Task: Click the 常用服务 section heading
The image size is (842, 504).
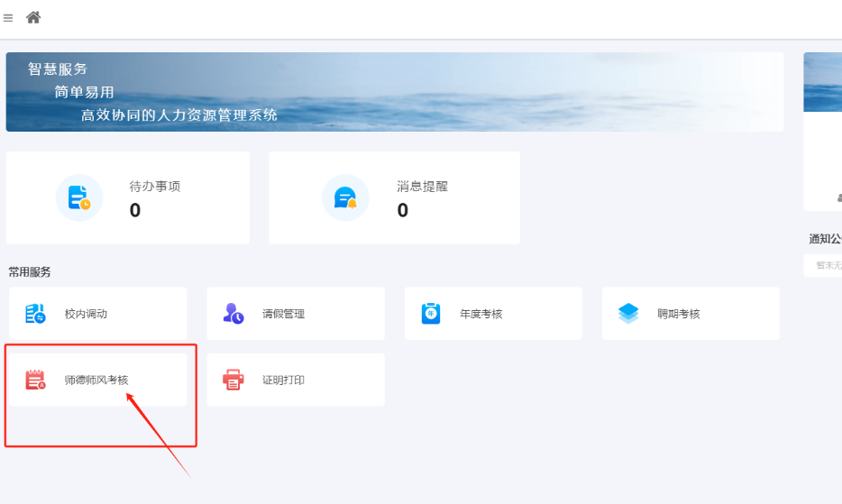Action: pyautogui.click(x=30, y=272)
